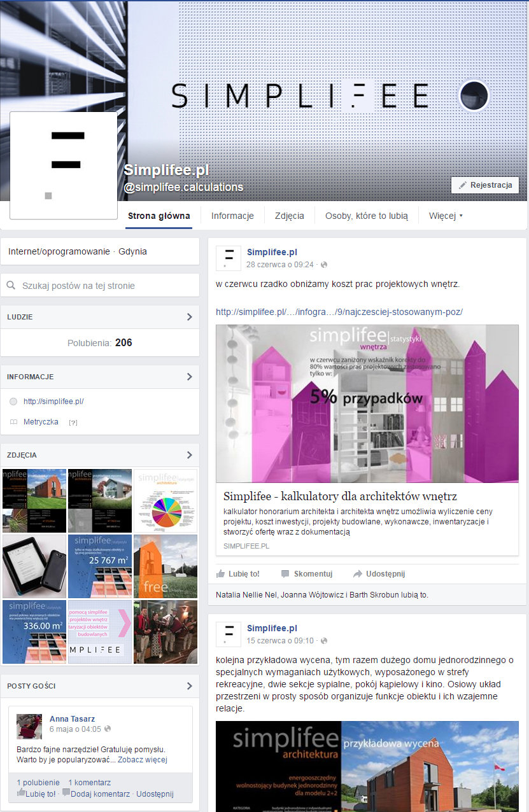Click the Skomentuj speech bubble icon
529x812 pixels.
[x=285, y=573]
